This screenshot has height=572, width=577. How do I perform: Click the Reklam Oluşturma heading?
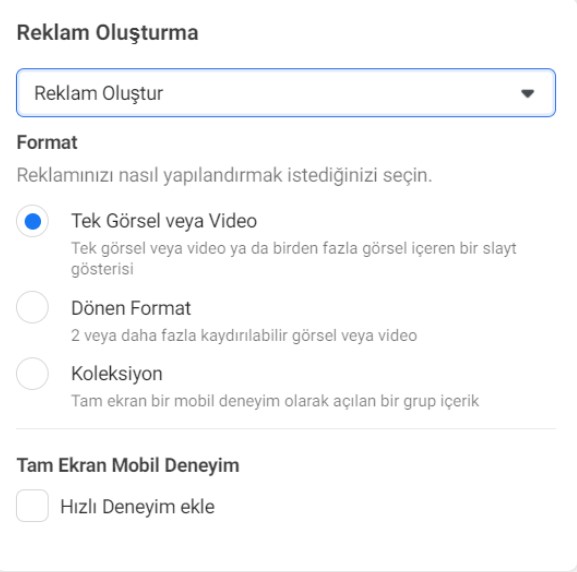point(107,33)
